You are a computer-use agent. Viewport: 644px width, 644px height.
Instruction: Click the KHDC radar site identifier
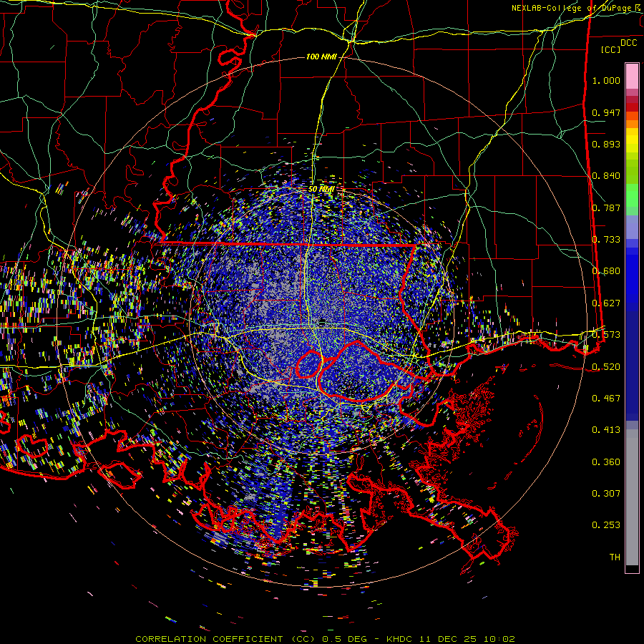pyautogui.click(x=401, y=639)
